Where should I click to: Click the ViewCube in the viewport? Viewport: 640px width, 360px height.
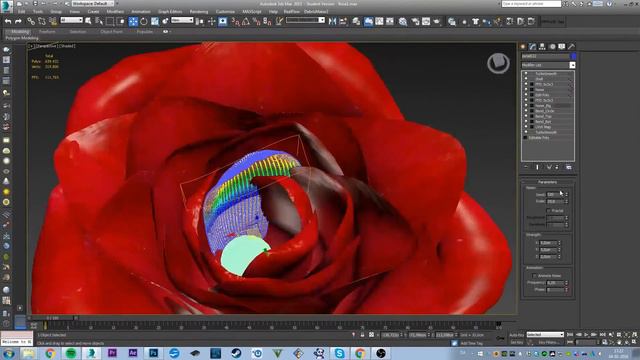click(x=498, y=63)
